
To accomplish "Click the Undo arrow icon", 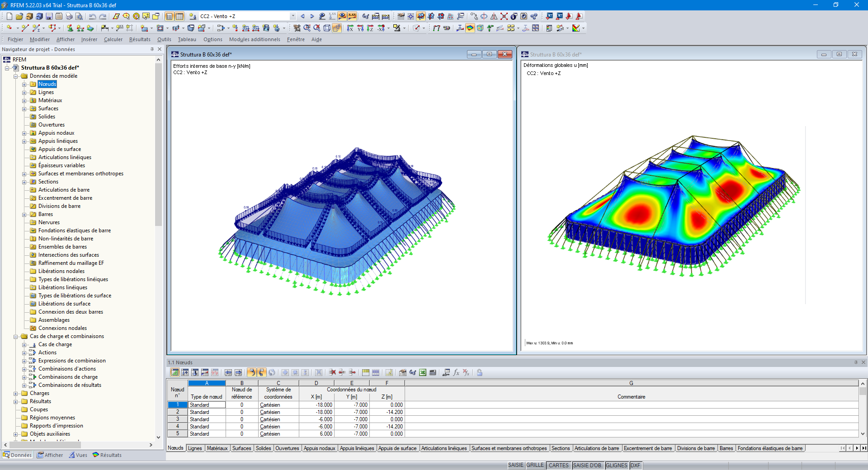I will pyautogui.click(x=93, y=16).
